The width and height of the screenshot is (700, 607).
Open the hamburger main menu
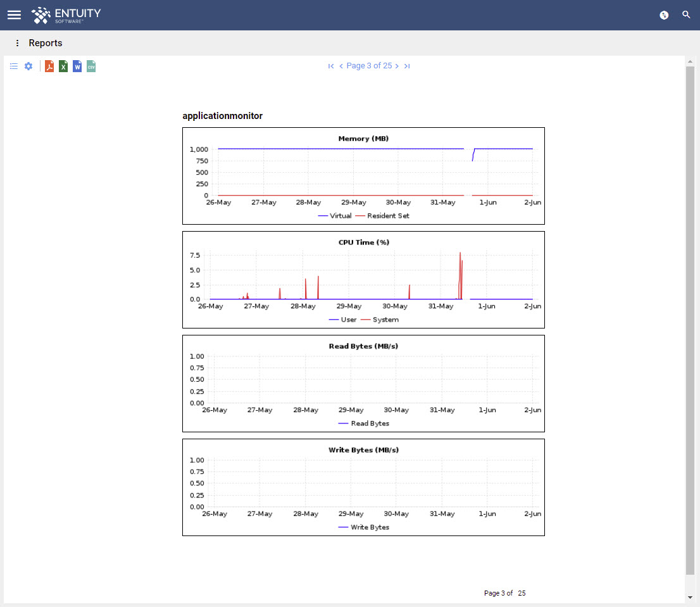pos(15,15)
